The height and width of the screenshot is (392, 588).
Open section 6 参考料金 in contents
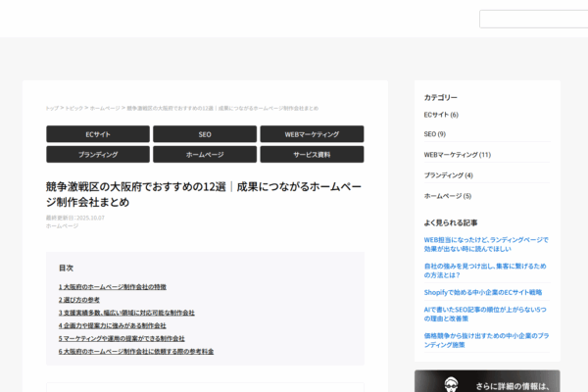tap(135, 351)
